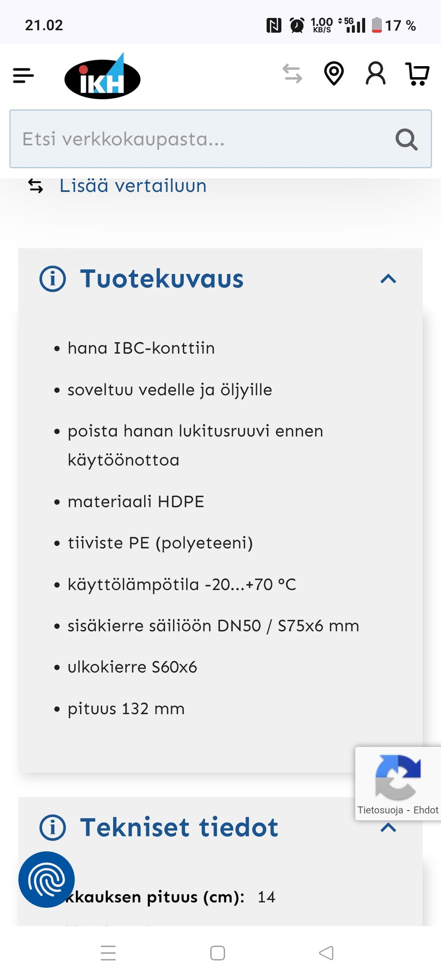Click the Tuotekuvaus info icon

(x=53, y=279)
